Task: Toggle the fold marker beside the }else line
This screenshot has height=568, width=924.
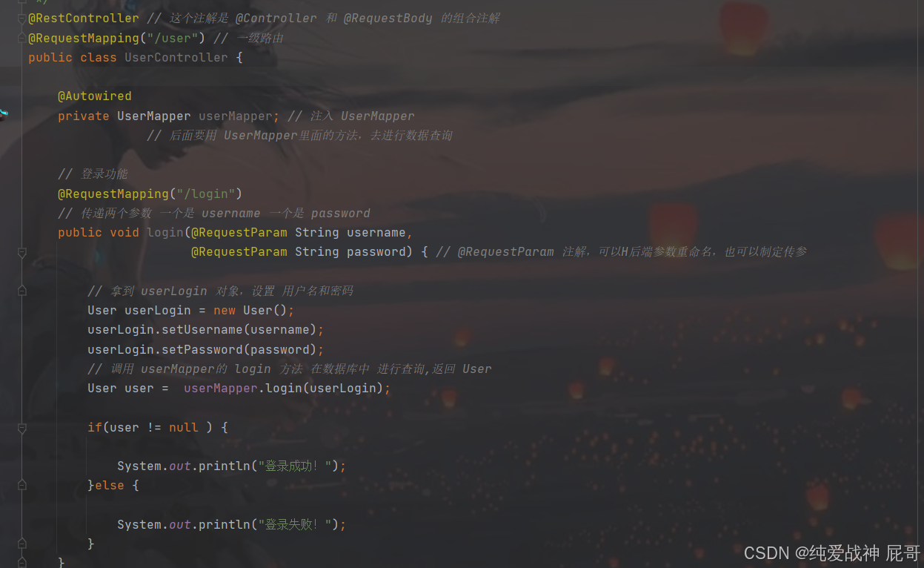Action: click(x=21, y=486)
